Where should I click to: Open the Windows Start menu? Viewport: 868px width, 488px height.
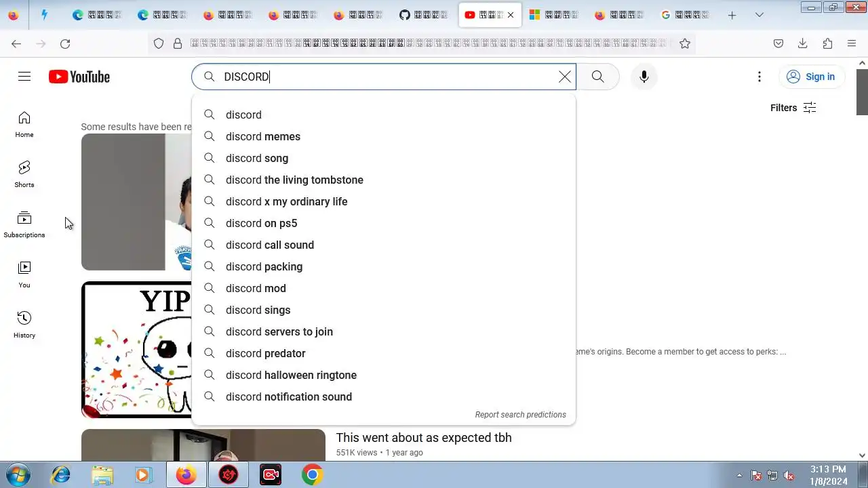coord(18,474)
